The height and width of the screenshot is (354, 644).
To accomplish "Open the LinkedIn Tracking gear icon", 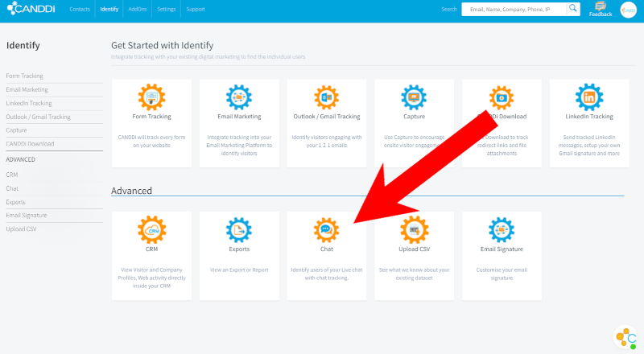I will pos(589,97).
